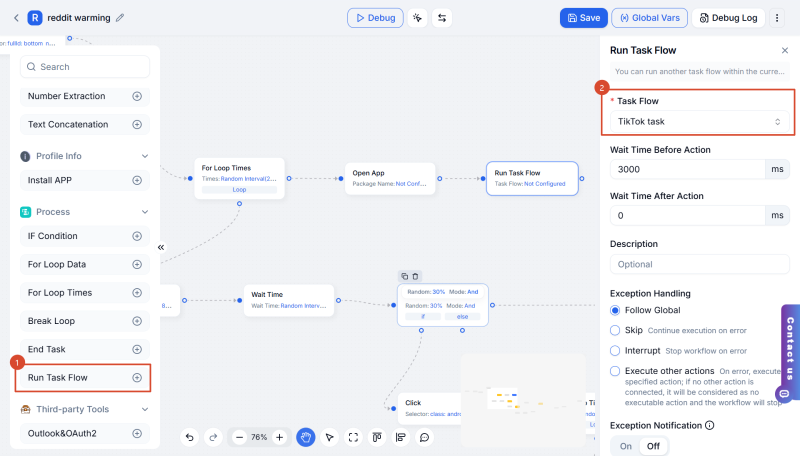
Task: Select the Skip exception option
Action: tap(615, 331)
